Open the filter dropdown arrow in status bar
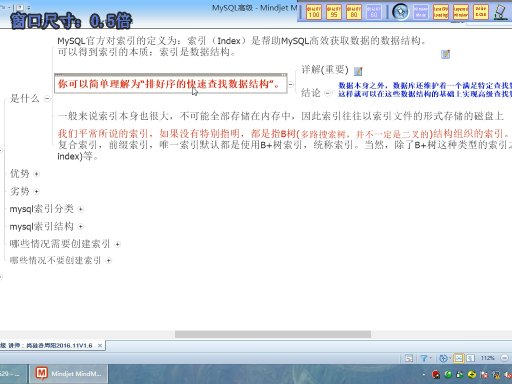512x384 pixels. (x=430, y=358)
